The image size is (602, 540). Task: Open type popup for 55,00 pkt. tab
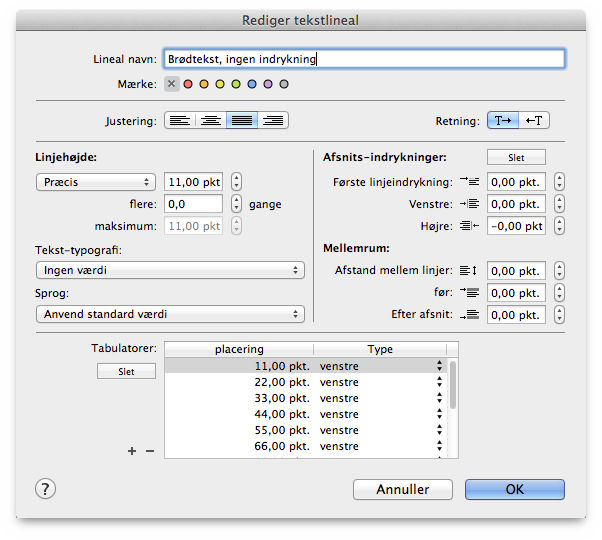pyautogui.click(x=439, y=430)
